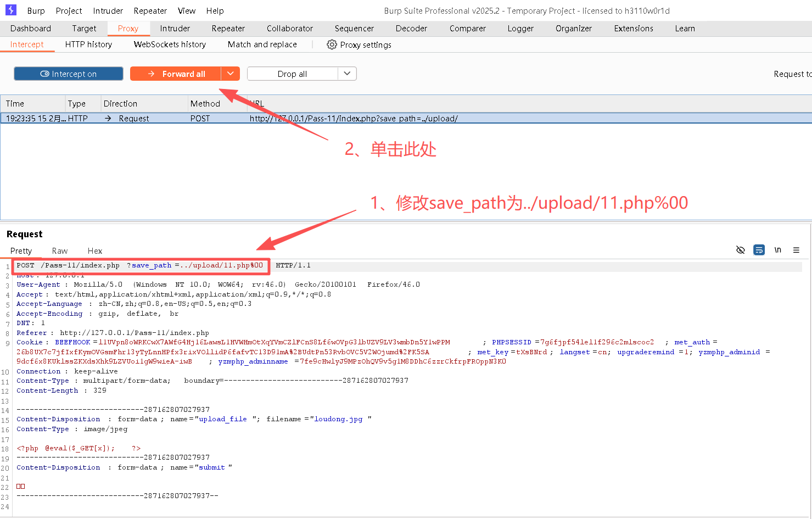This screenshot has height=519, width=812.
Task: Open the request editor hamburger menu
Action: (x=796, y=250)
